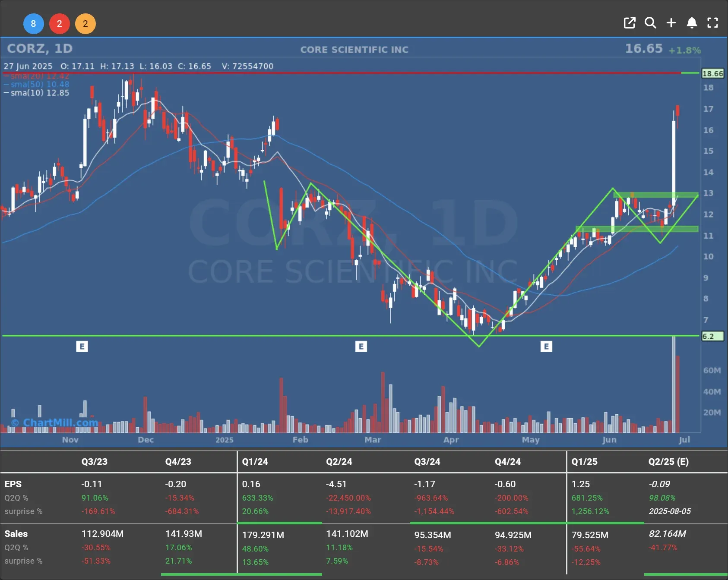Click the volume value V: 72554700
Viewport: 728px width, 580px height.
(247, 66)
